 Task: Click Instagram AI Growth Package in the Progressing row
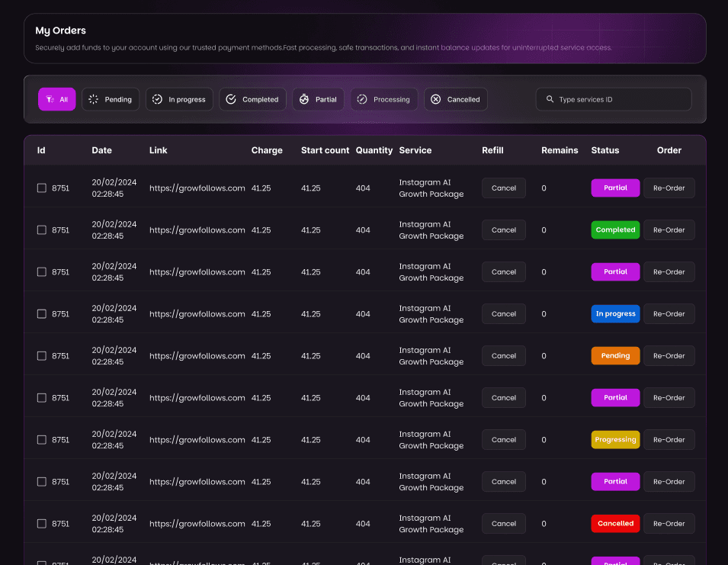coord(431,440)
